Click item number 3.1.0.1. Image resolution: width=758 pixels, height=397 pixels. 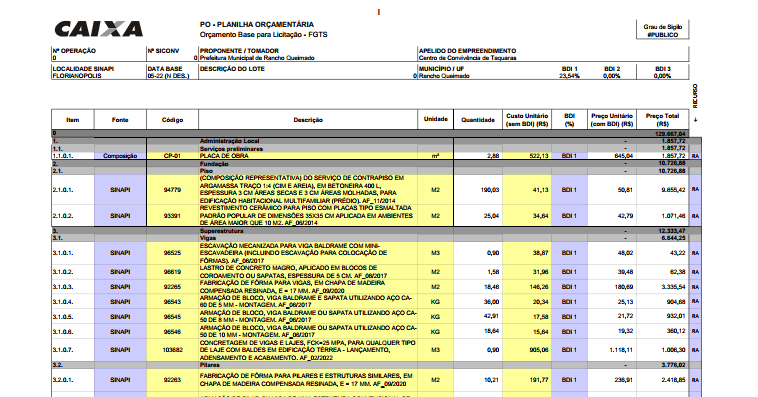click(x=63, y=253)
